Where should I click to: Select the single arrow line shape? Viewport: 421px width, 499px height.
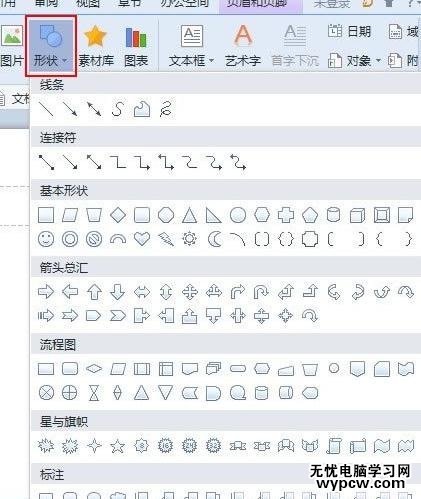[70, 109]
